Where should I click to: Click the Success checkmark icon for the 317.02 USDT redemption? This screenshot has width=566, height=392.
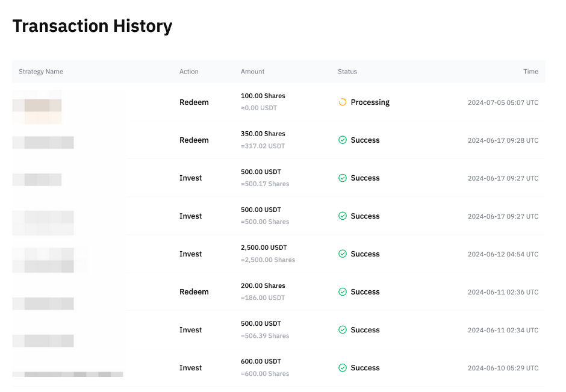click(x=342, y=140)
